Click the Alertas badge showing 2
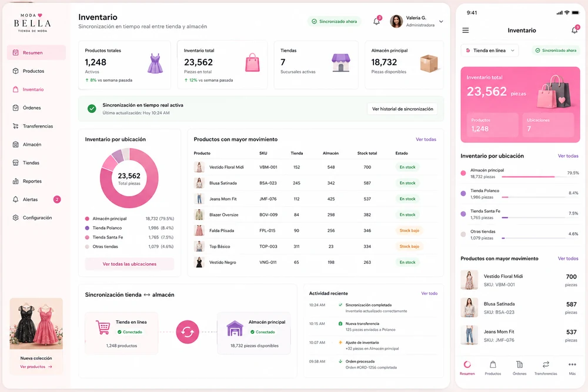 [57, 199]
